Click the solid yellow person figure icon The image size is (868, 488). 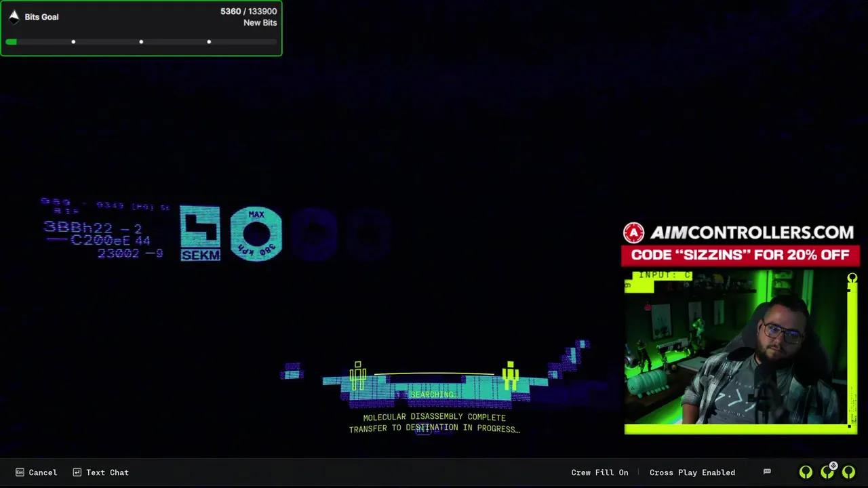[510, 375]
